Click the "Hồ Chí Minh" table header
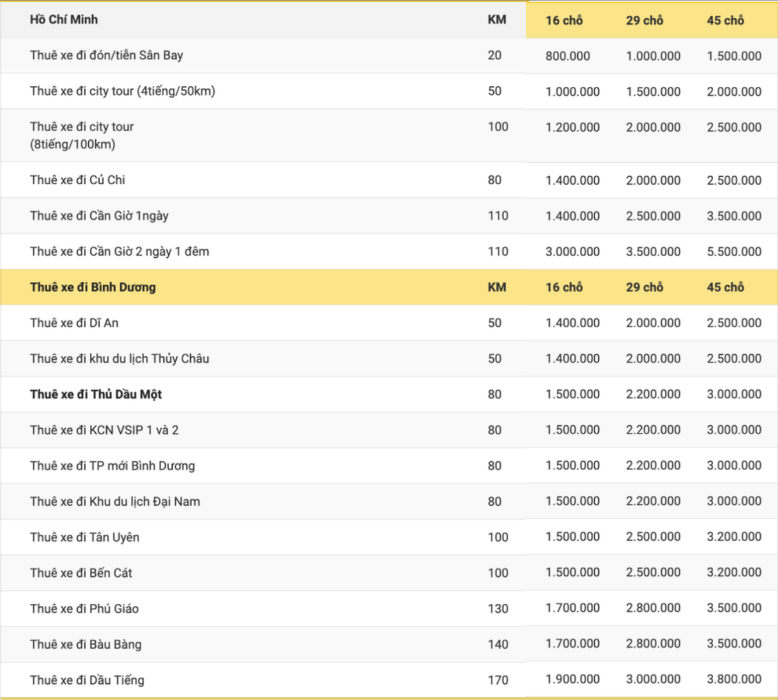 click(64, 20)
